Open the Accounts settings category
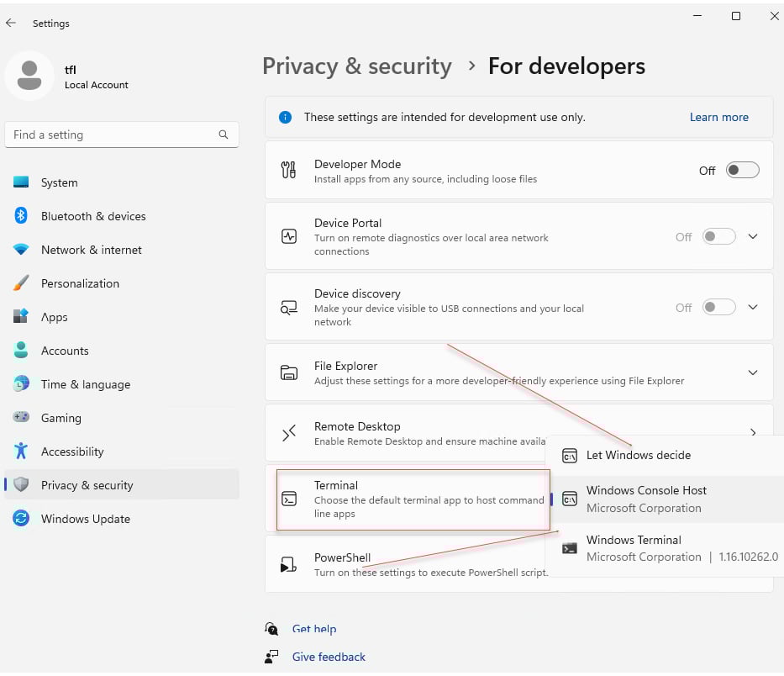 click(122, 350)
